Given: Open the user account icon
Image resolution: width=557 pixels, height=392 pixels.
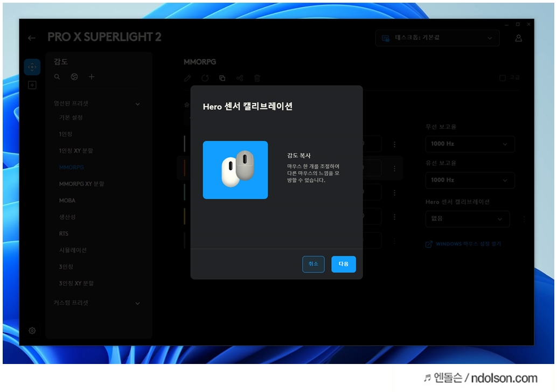Looking at the screenshot, I should pyautogui.click(x=518, y=38).
